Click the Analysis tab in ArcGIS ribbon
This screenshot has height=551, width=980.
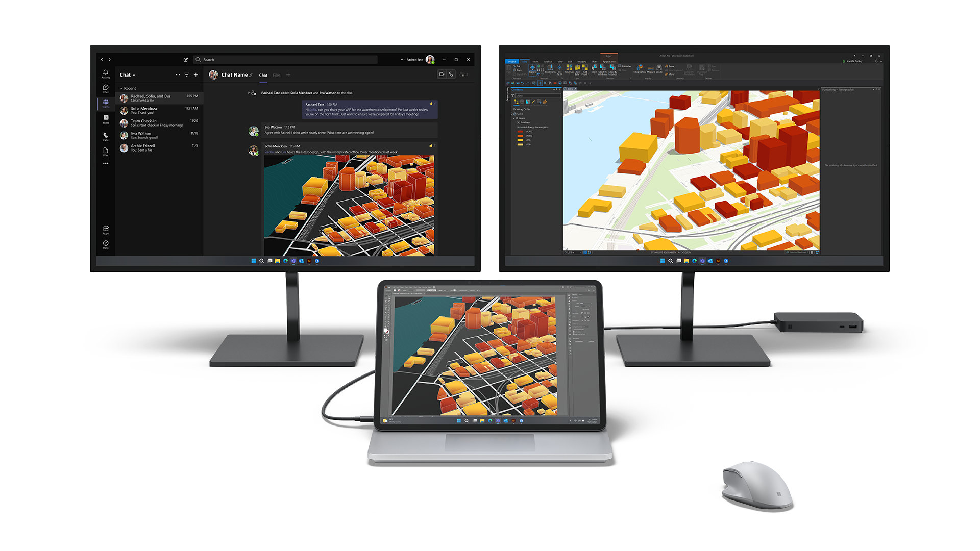pyautogui.click(x=548, y=61)
